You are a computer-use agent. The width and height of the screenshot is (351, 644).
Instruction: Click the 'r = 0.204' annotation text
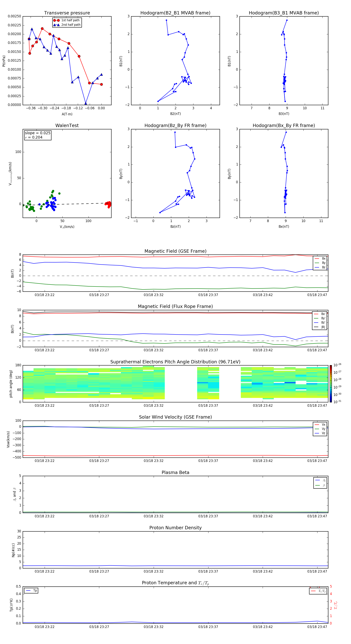point(34,137)
